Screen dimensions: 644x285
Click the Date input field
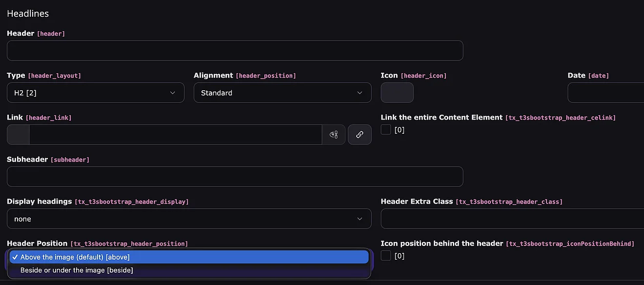pyautogui.click(x=606, y=93)
